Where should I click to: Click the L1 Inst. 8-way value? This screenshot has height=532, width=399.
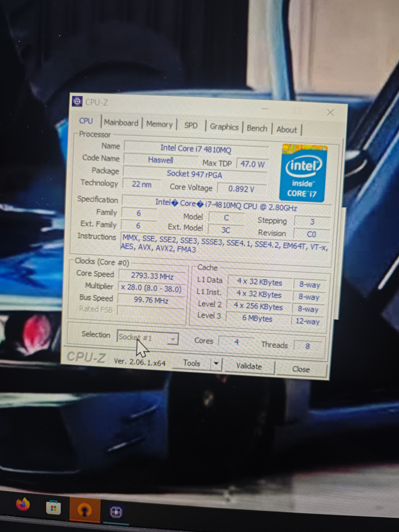pos(309,297)
